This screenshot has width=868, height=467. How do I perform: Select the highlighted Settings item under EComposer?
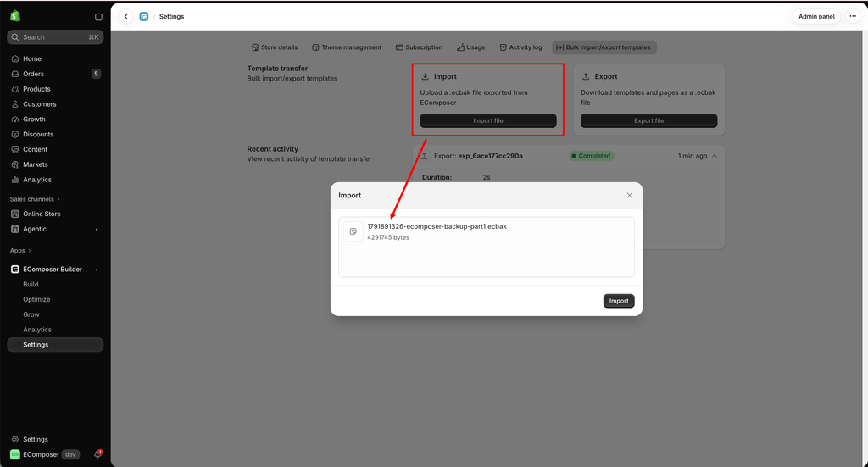pos(55,345)
